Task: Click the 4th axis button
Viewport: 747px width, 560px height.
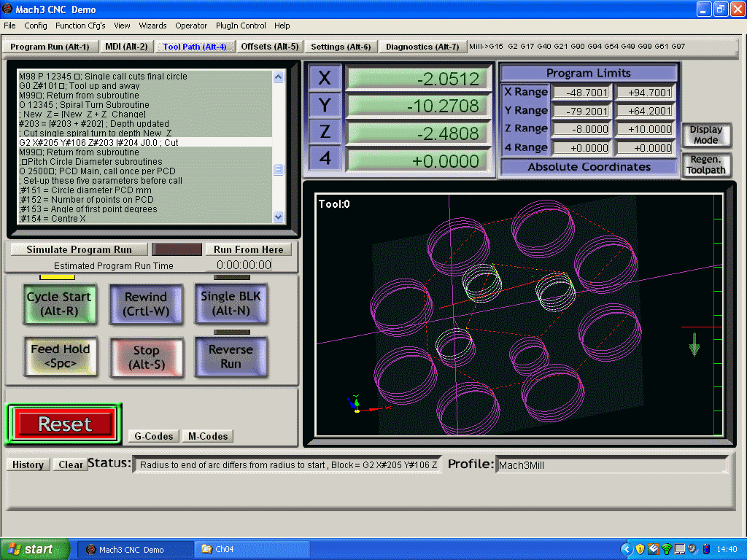Action: [325, 158]
